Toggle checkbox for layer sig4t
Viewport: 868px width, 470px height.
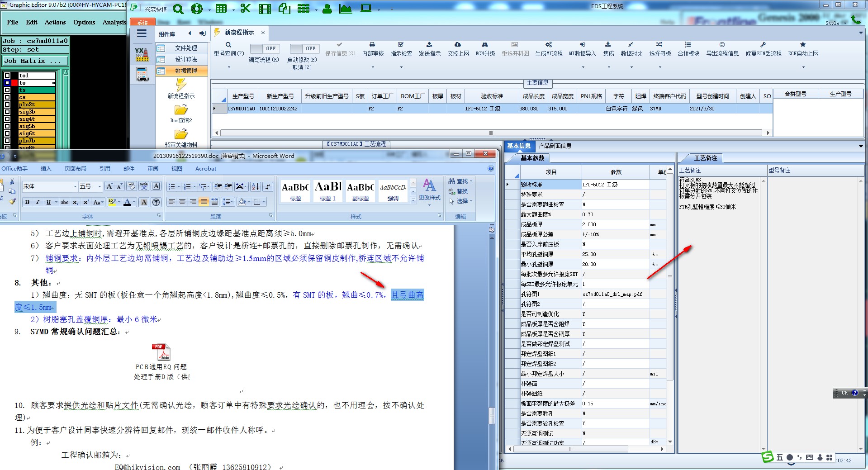pos(7,119)
